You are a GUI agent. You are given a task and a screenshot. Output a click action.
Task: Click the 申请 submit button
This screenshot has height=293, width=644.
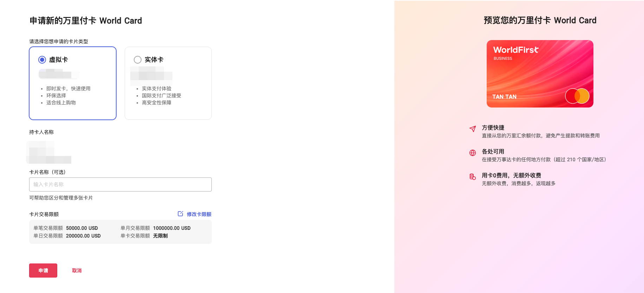pos(43,271)
